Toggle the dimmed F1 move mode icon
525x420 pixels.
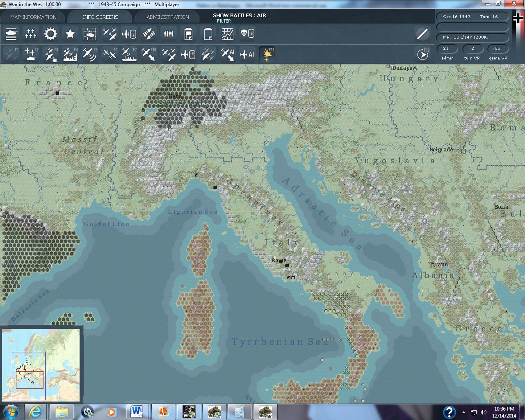tap(11, 54)
